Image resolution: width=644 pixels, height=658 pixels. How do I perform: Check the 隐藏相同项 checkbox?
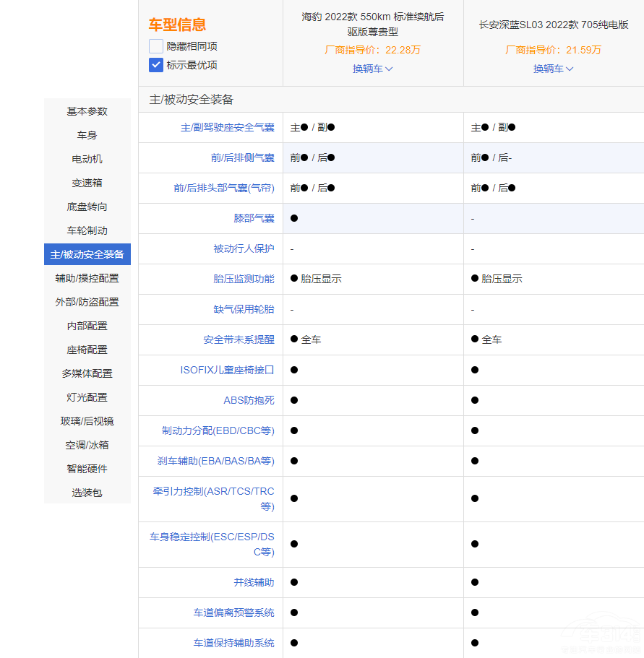(x=156, y=46)
